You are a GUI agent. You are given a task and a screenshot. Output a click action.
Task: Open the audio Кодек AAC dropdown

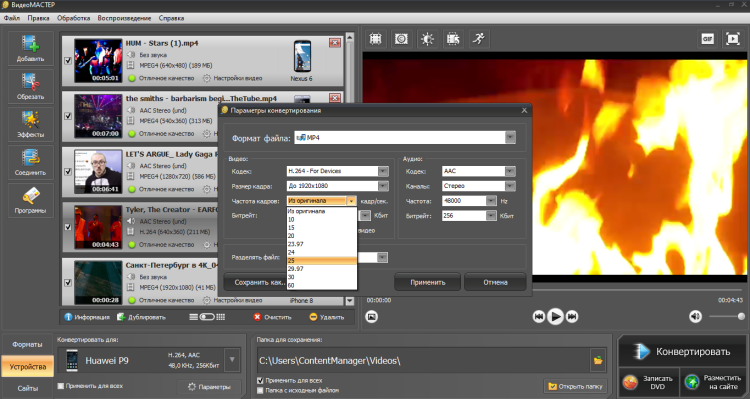point(510,171)
